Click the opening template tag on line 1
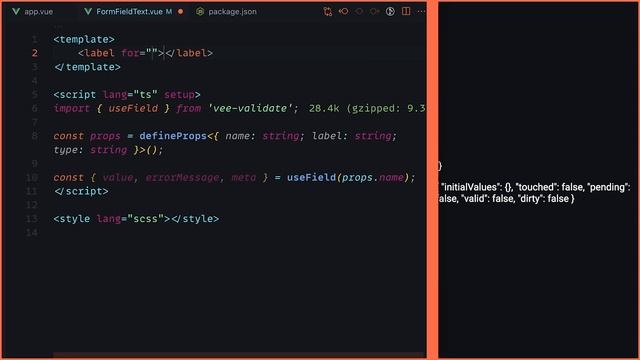This screenshot has height=360, width=640. tap(84, 39)
